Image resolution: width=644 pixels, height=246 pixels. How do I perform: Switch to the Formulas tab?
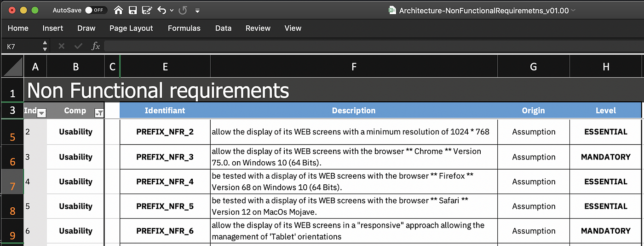tap(184, 28)
